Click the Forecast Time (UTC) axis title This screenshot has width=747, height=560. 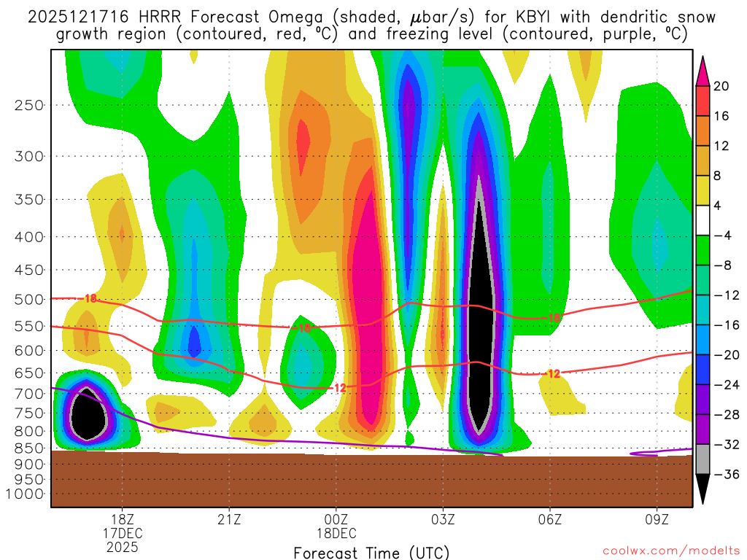[x=371, y=553]
